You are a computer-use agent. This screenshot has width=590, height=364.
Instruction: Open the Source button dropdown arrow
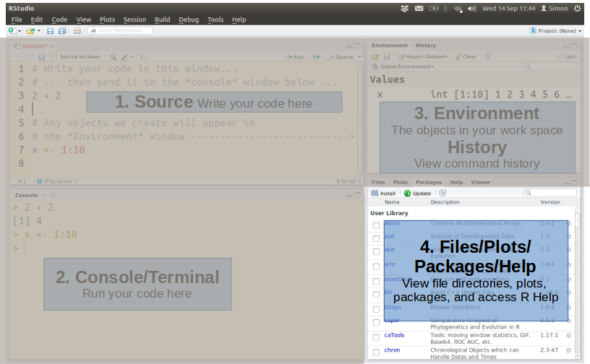[360, 57]
